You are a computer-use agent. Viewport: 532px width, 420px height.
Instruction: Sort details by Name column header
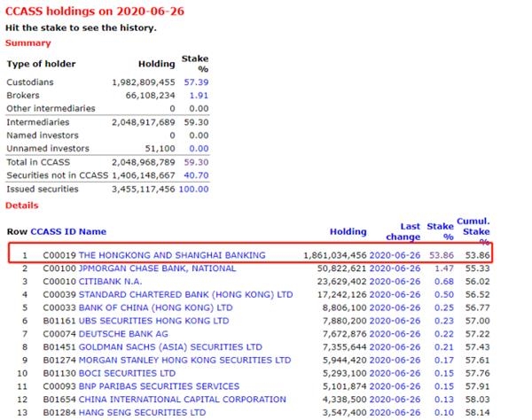pos(92,232)
